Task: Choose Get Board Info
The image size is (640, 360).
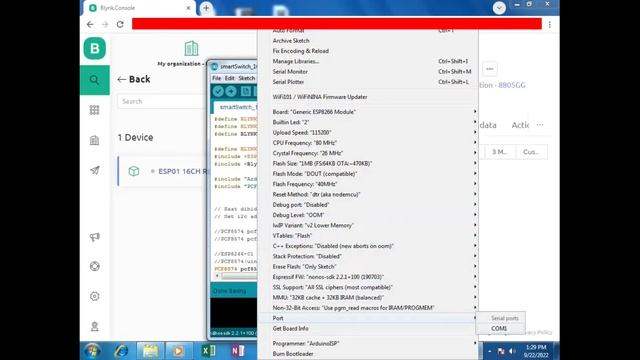Action: 368,329
